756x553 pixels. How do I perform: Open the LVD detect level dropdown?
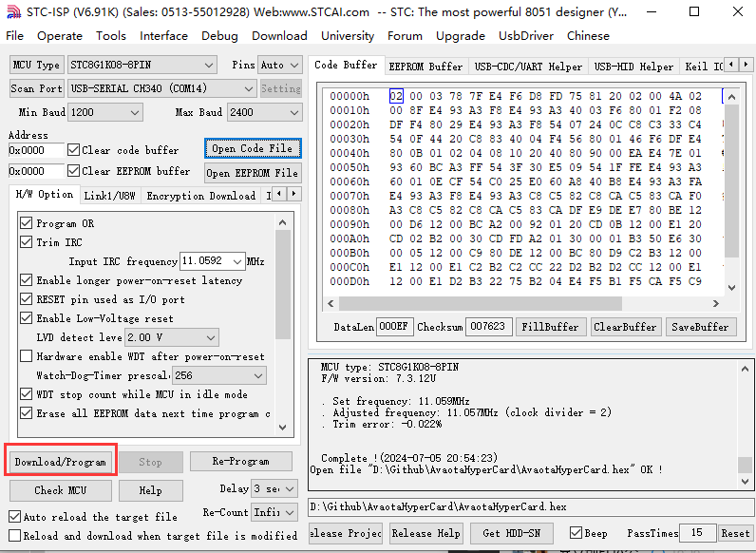point(210,337)
